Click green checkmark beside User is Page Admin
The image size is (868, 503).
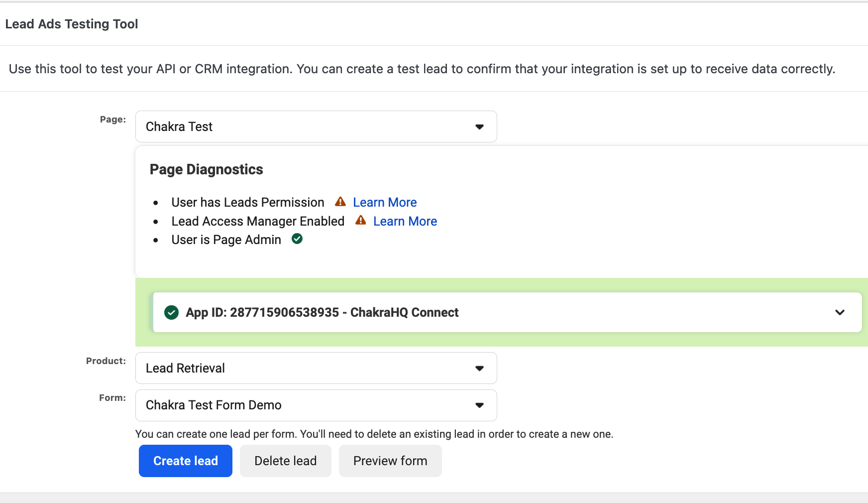click(x=297, y=239)
